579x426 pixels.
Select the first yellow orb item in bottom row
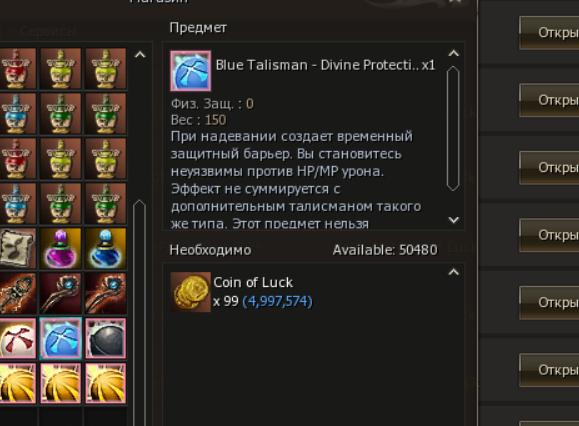18,383
